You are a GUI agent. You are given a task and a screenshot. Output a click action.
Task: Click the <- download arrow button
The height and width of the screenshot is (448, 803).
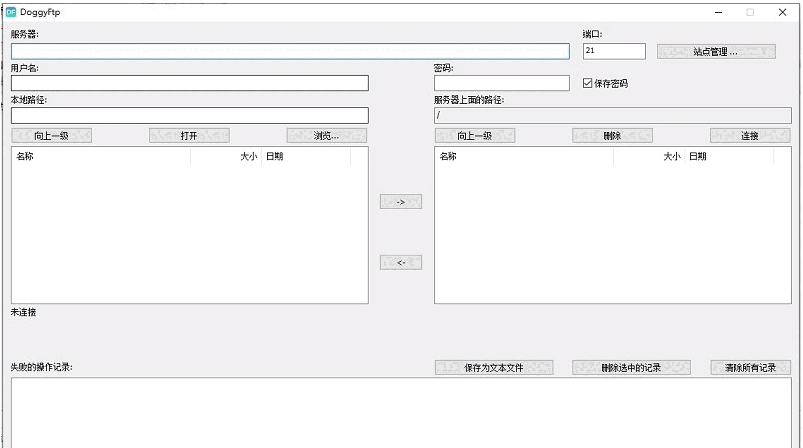(401, 263)
